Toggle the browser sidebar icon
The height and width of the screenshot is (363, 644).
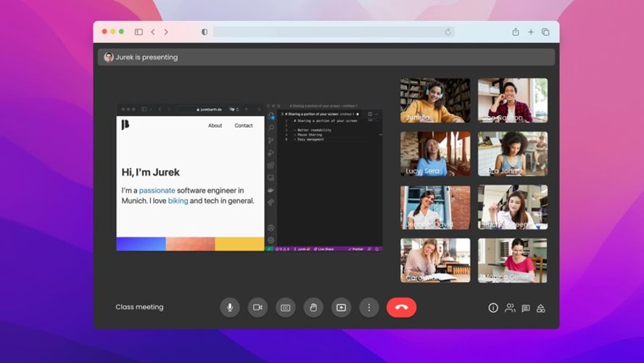click(x=139, y=32)
